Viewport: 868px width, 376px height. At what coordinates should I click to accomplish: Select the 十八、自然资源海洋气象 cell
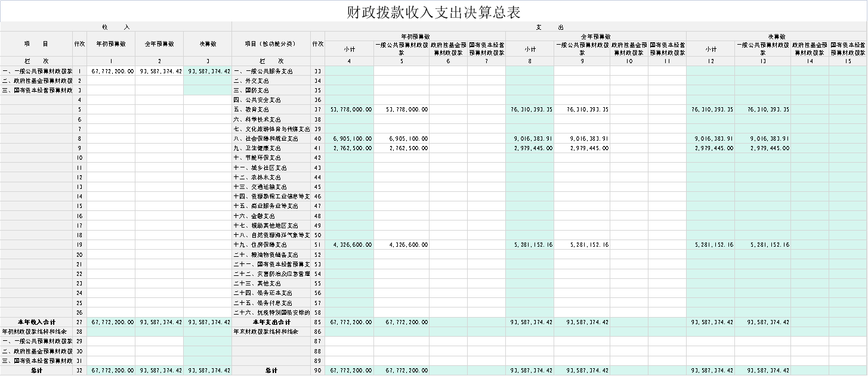point(271,235)
